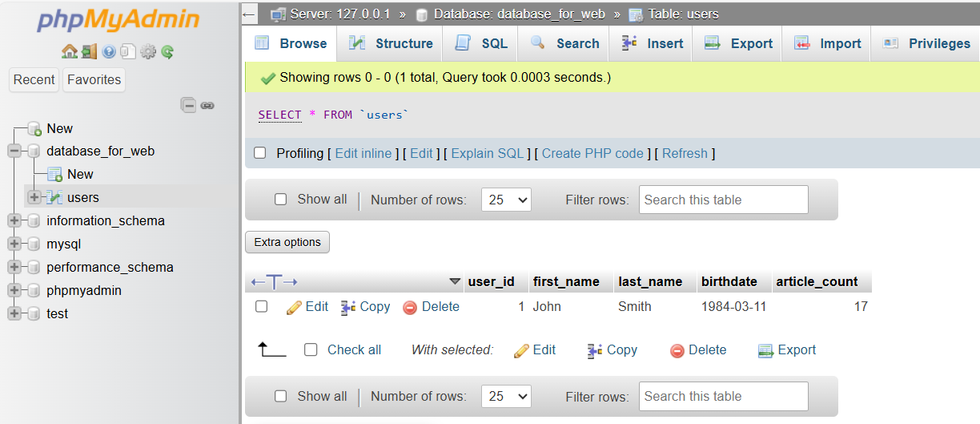
Task: Click the top Filter rows search field
Action: click(x=723, y=200)
